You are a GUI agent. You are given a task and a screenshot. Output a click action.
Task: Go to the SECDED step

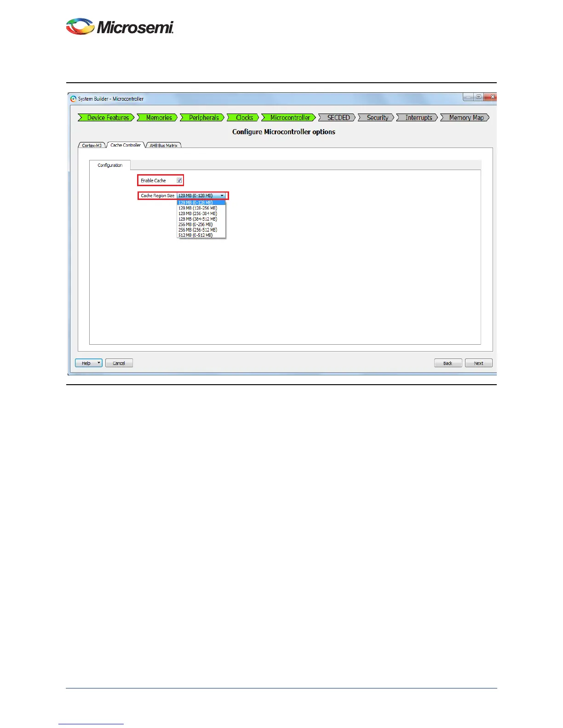tap(337, 118)
